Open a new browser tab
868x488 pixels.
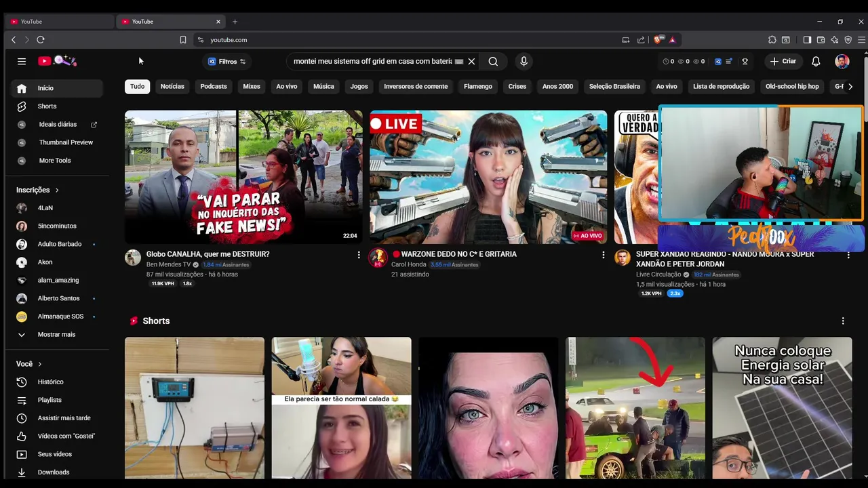[235, 22]
